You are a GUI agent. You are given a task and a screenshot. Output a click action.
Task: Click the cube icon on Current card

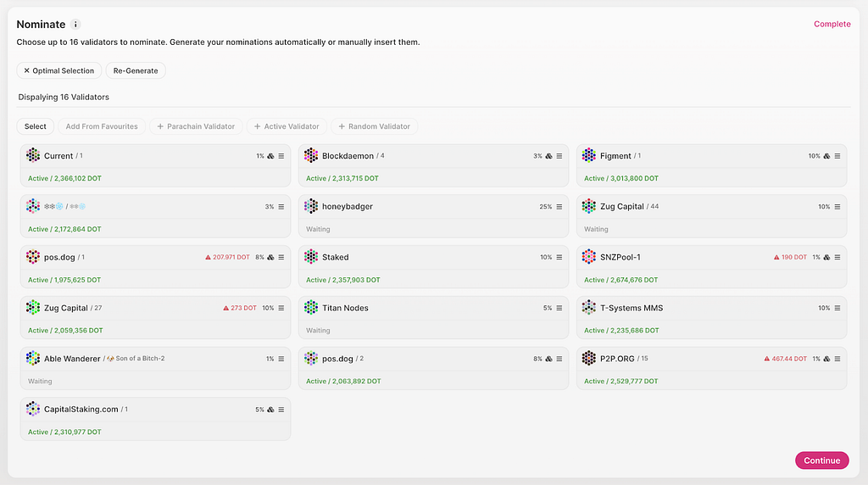tap(270, 156)
